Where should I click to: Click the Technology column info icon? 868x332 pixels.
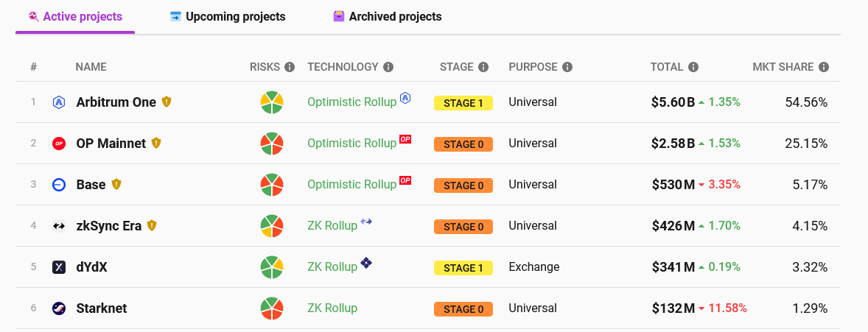click(x=388, y=67)
